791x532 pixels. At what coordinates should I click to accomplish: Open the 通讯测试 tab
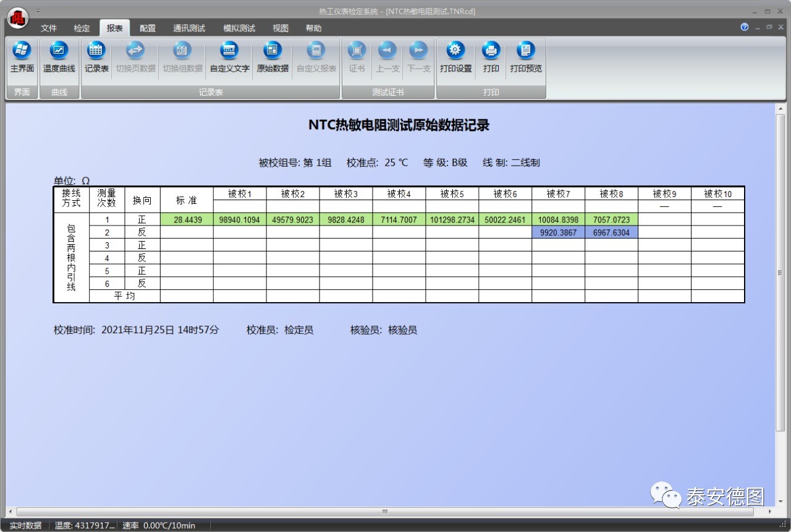click(189, 28)
